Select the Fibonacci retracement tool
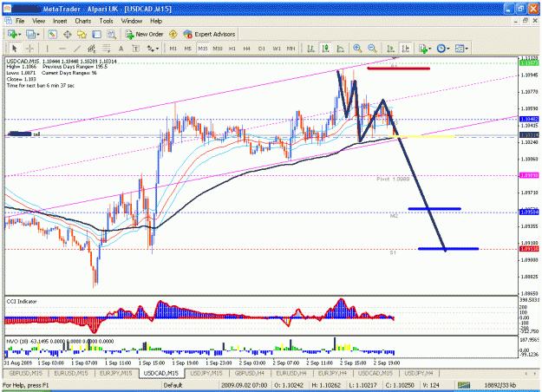 [106, 49]
